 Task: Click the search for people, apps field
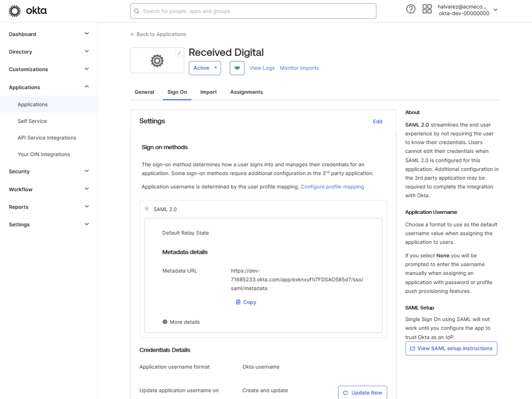253,11
